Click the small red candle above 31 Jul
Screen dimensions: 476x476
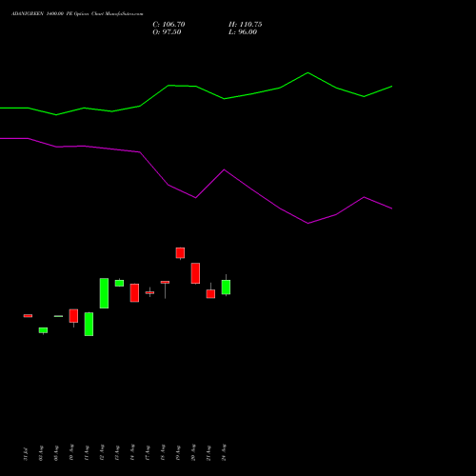coord(28,316)
